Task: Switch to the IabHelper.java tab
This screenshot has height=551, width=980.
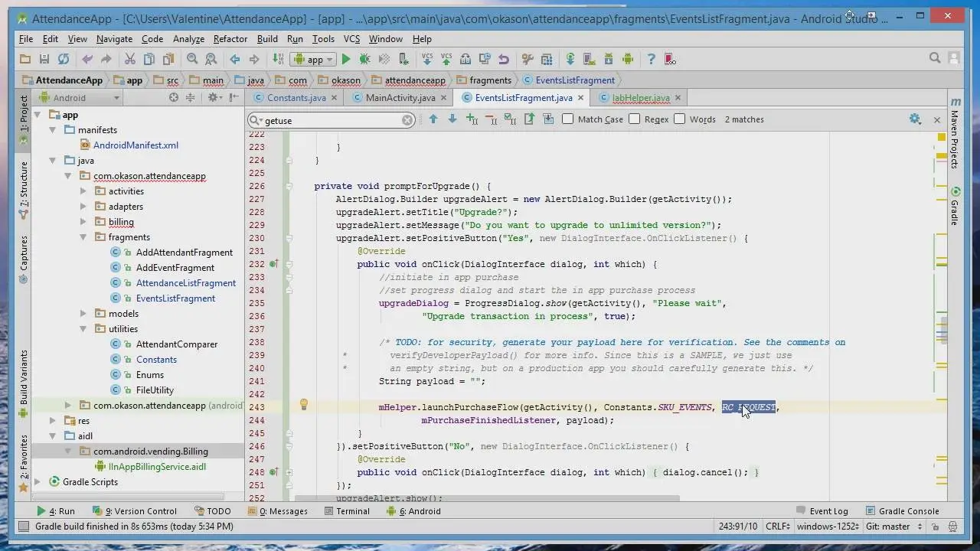Action: pyautogui.click(x=640, y=97)
